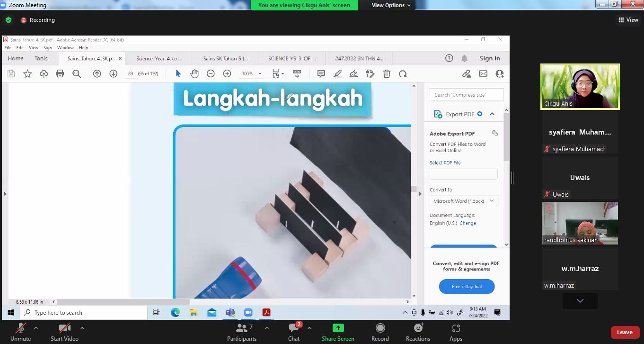Click the share link icon
The width and height of the screenshot is (644, 344).
(467, 73)
